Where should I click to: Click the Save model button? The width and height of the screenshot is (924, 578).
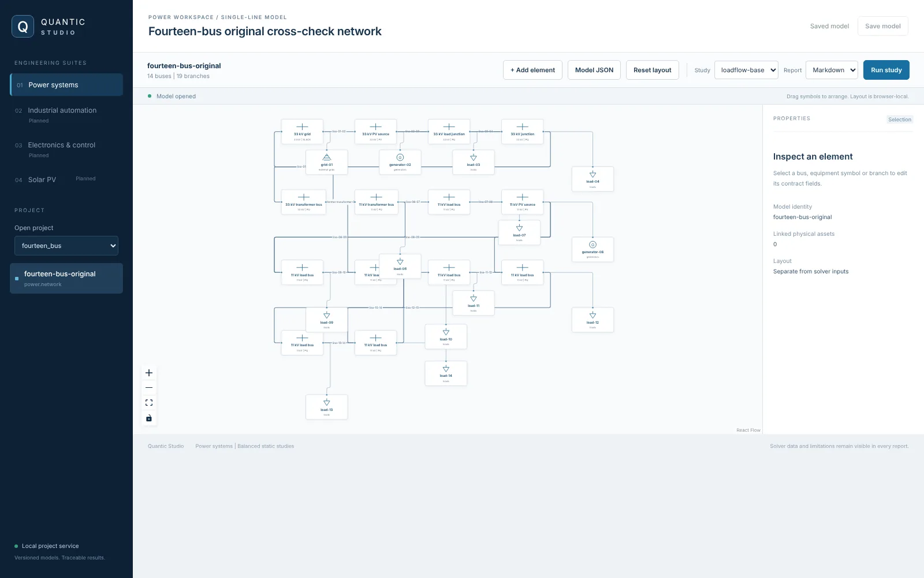pos(883,26)
